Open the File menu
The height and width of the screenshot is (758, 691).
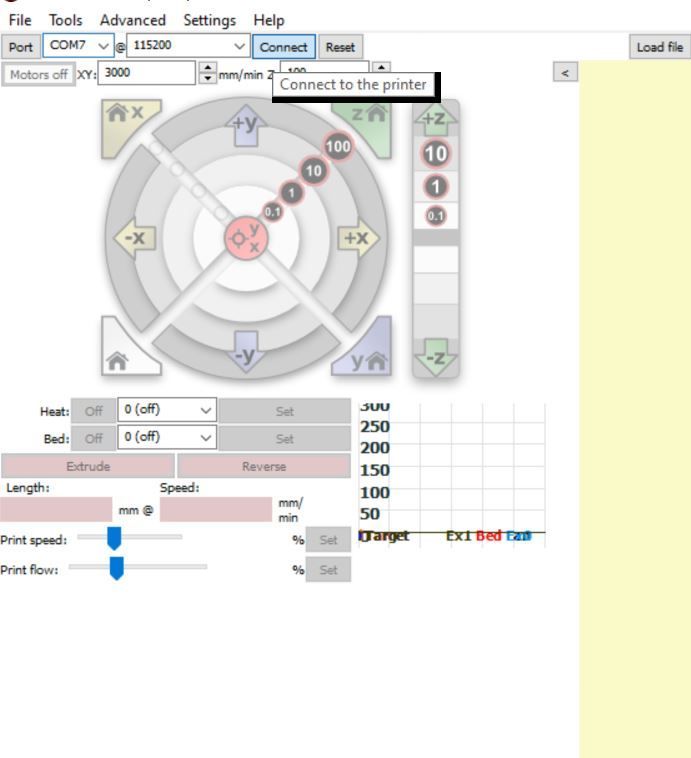click(20, 20)
